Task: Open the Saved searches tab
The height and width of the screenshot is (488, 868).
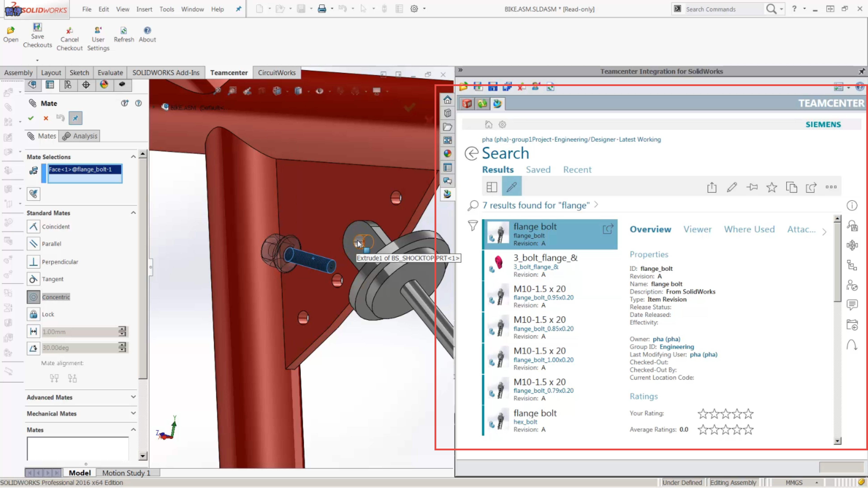Action: pos(538,170)
